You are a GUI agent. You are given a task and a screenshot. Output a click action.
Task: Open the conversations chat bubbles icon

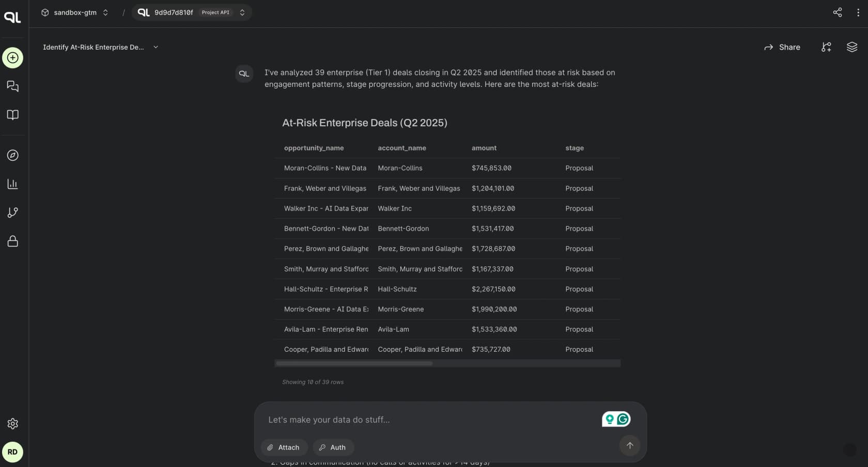point(13,86)
